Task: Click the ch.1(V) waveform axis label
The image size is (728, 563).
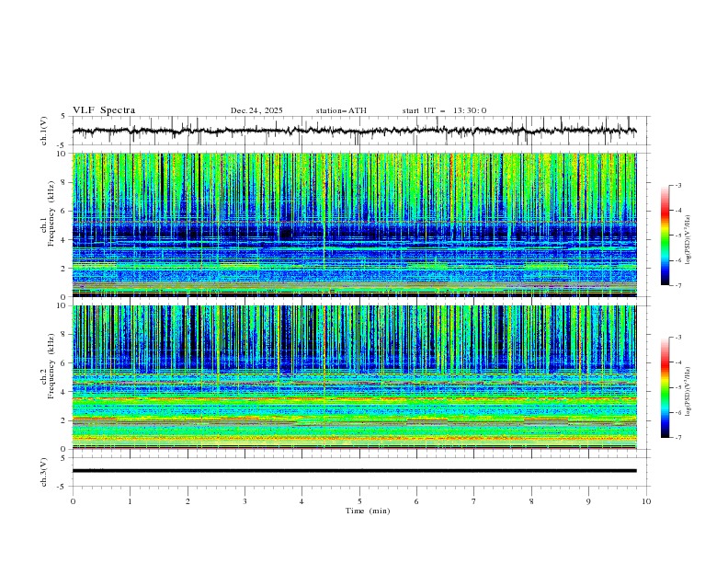Action: (x=44, y=132)
